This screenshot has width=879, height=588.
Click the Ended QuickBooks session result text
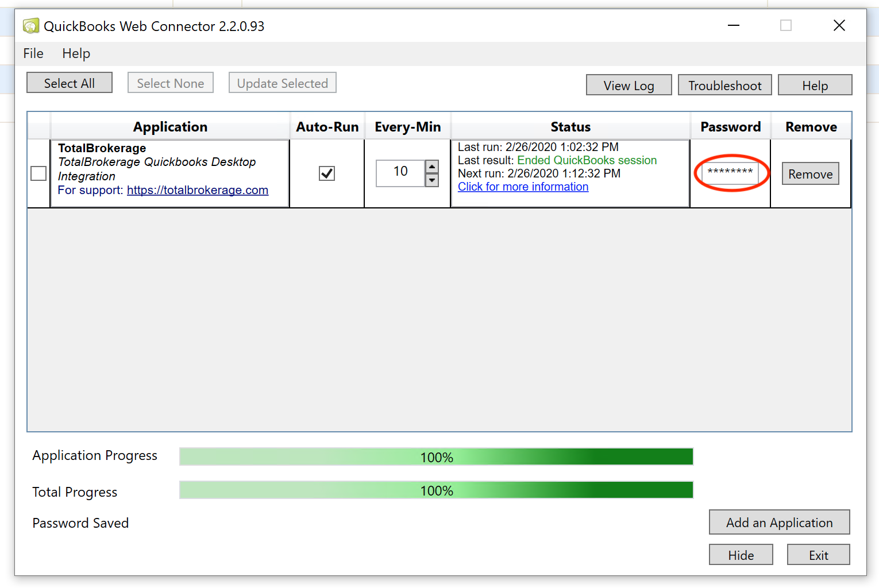(x=587, y=160)
